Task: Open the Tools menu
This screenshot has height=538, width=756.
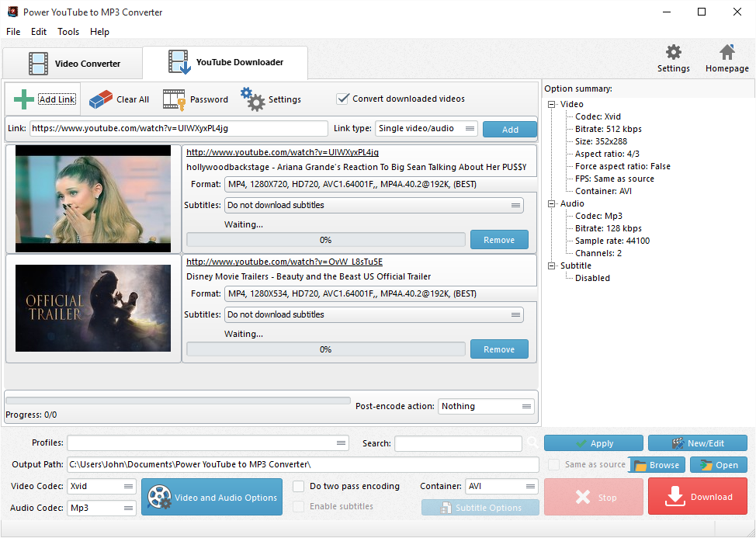Action: pyautogui.click(x=68, y=32)
